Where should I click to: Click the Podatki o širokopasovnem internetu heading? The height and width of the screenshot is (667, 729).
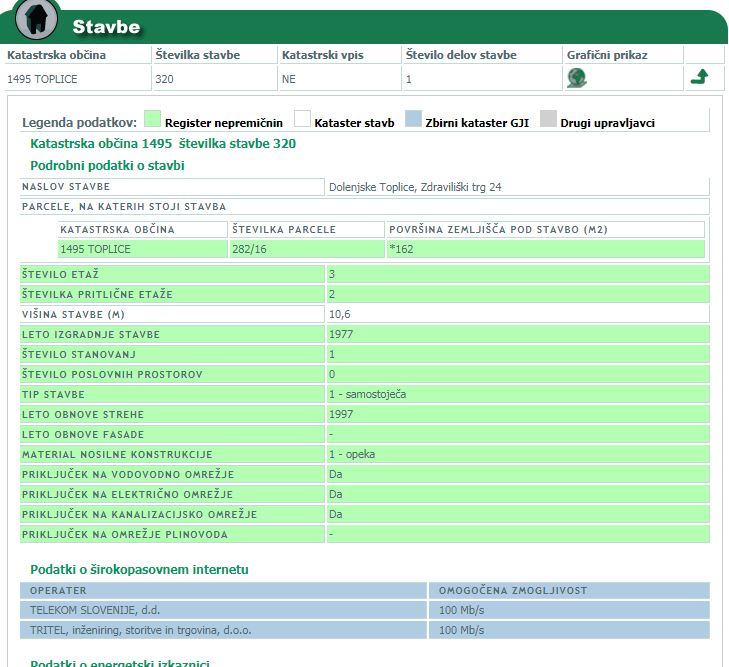pos(139,569)
